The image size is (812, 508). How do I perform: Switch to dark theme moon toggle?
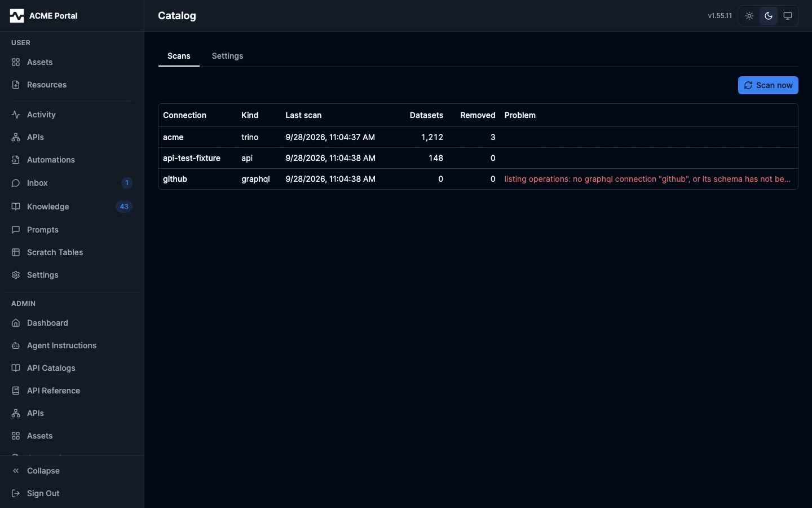(769, 16)
